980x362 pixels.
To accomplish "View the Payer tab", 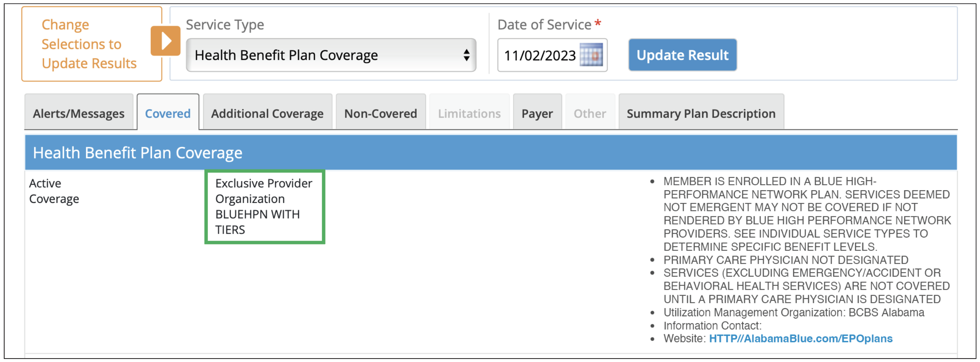I will [x=537, y=113].
